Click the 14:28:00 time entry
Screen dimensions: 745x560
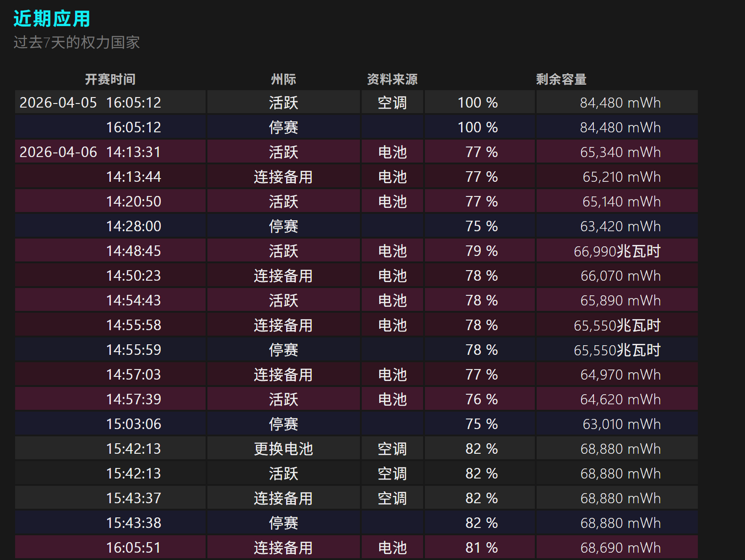point(134,226)
